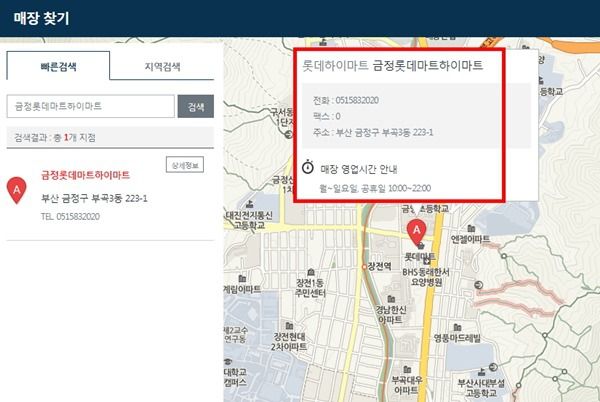Click the 부산사대부설 고등학교 school icon
The width and height of the screenshot is (600, 402).
pyautogui.click(x=481, y=371)
